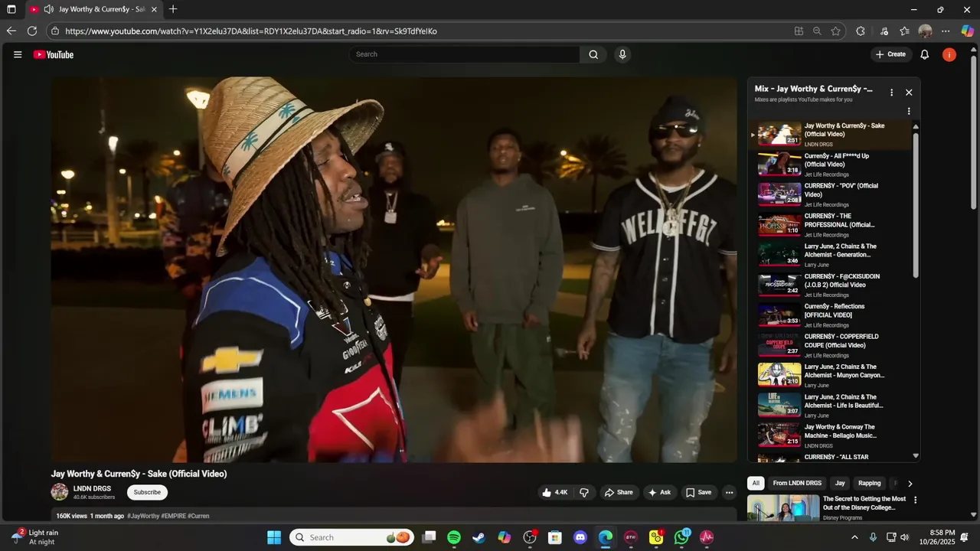Select the Rapping filter chip
This screenshot has height=551, width=980.
click(870, 483)
